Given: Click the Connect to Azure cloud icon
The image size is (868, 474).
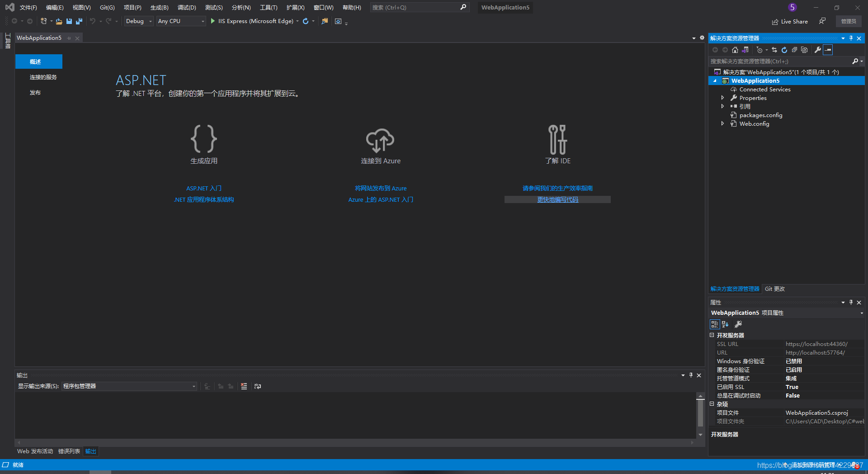Looking at the screenshot, I should click(380, 140).
